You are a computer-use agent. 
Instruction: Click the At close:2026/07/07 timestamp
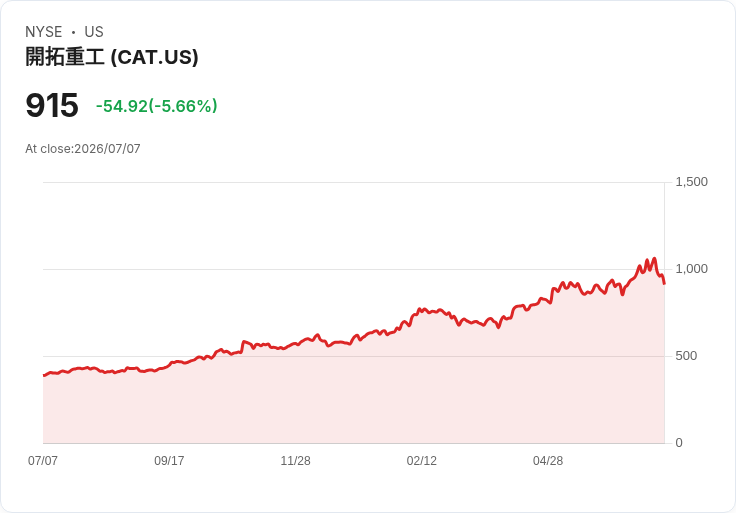pos(83,149)
